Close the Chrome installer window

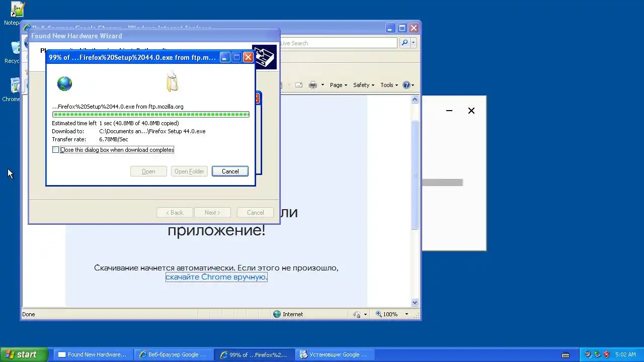(471, 111)
